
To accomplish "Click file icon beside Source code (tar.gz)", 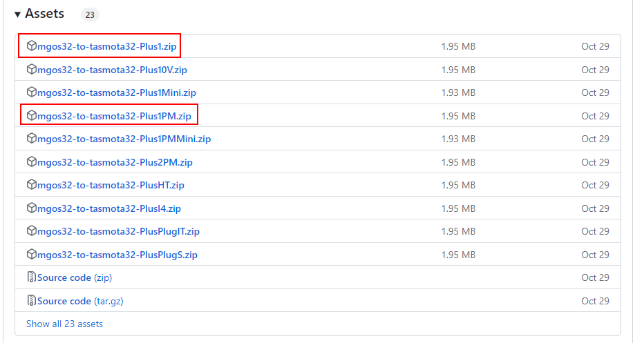I will [31, 301].
